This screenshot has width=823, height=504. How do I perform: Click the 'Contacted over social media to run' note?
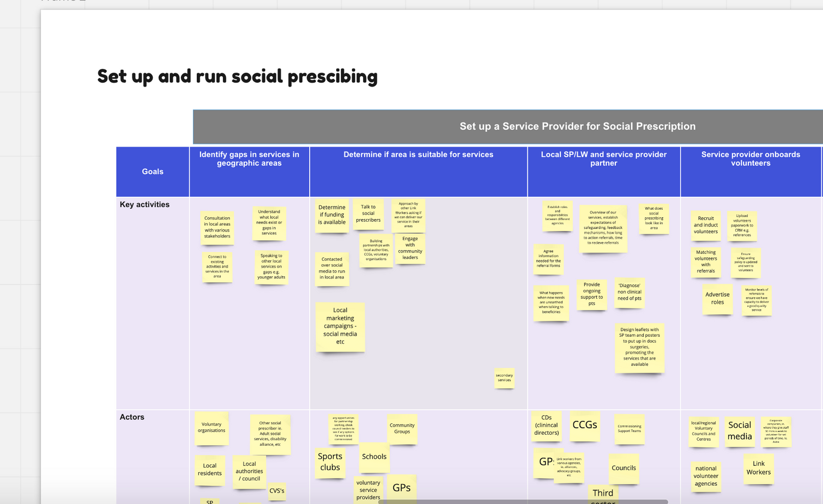coord(332,269)
